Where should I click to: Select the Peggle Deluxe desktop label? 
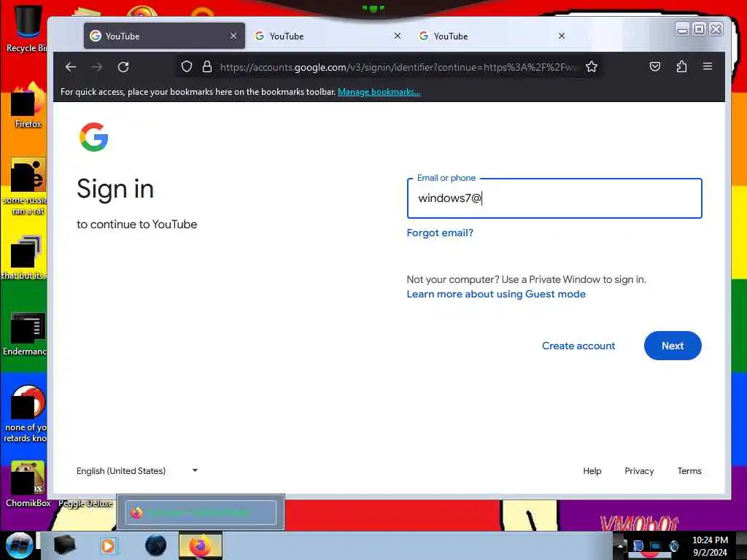(x=86, y=503)
